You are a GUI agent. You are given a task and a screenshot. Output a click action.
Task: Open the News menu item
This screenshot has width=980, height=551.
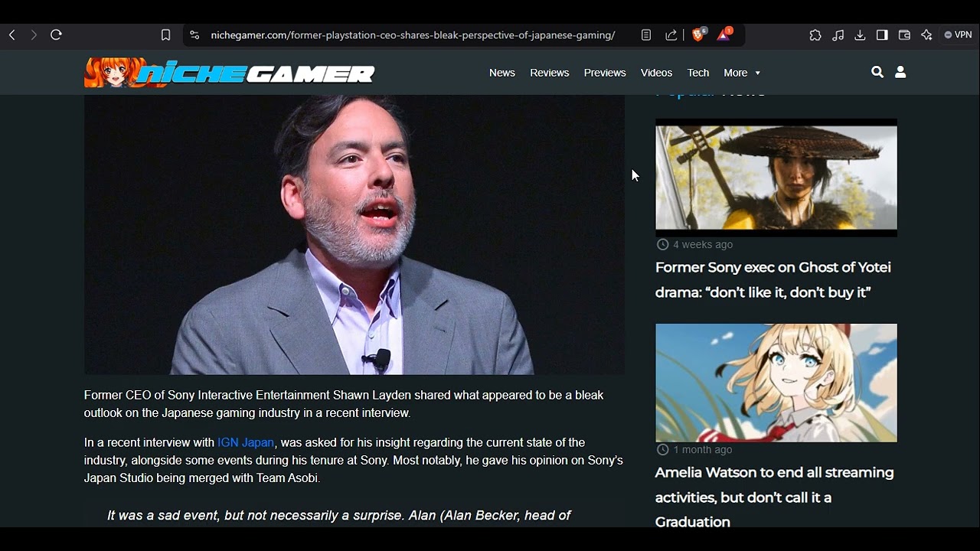click(502, 73)
